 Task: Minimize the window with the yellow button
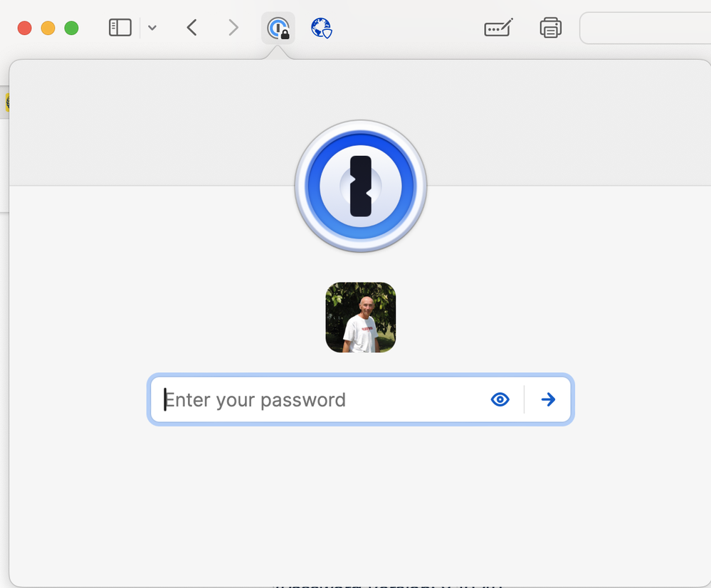(x=48, y=28)
